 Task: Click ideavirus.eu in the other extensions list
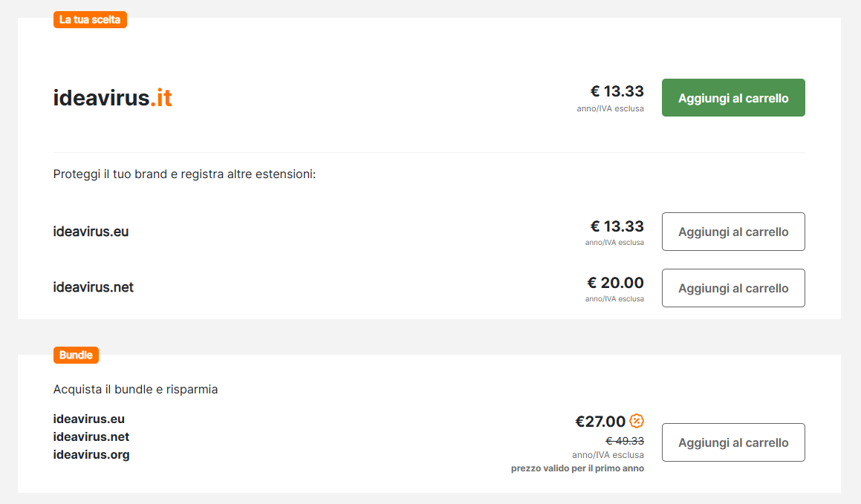click(91, 232)
